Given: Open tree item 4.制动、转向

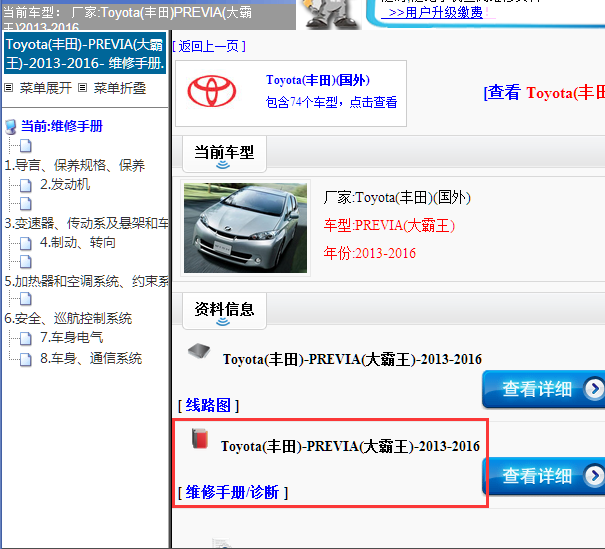Looking at the screenshot, I should click(78, 242).
